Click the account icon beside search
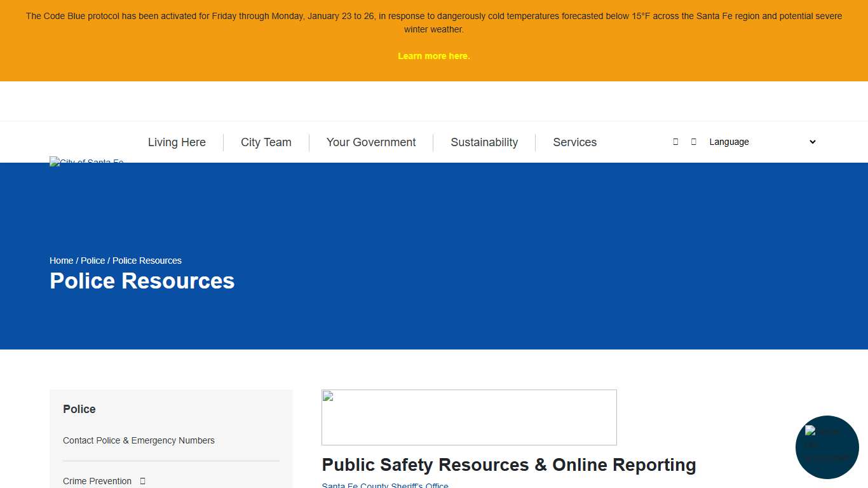868x488 pixels. click(x=693, y=142)
